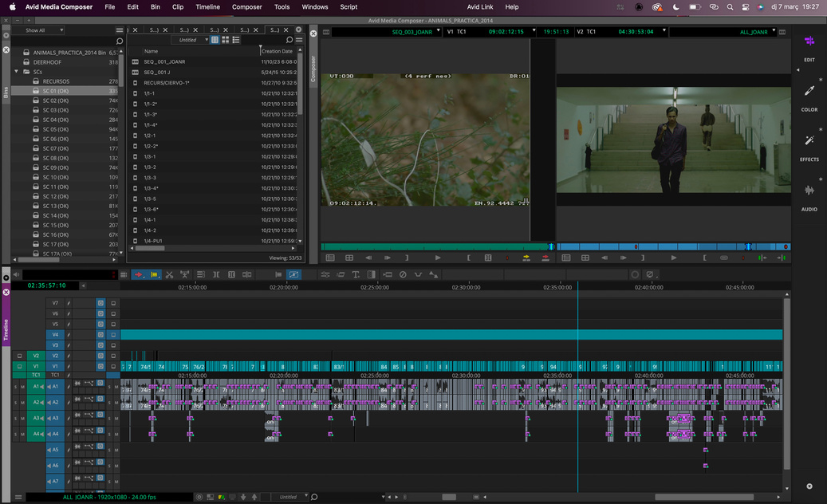827x504 pixels.
Task: Click the scissors Add Edit tool
Action: 169,274
